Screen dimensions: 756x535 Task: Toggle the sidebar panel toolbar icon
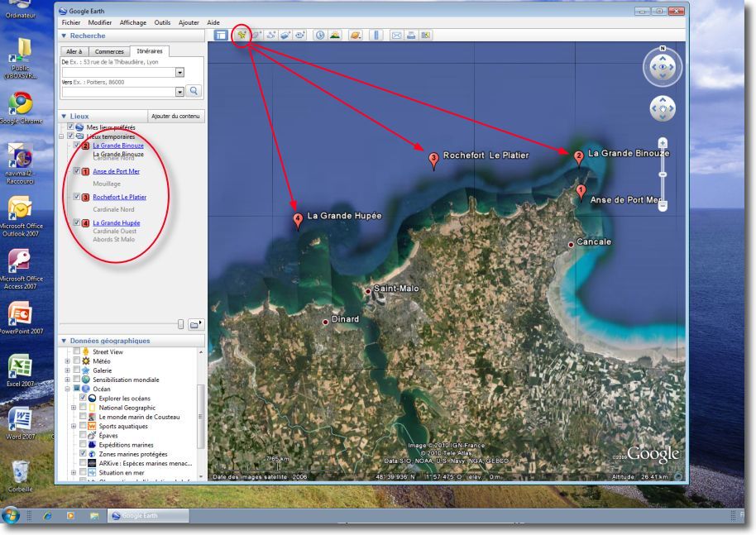tap(221, 35)
